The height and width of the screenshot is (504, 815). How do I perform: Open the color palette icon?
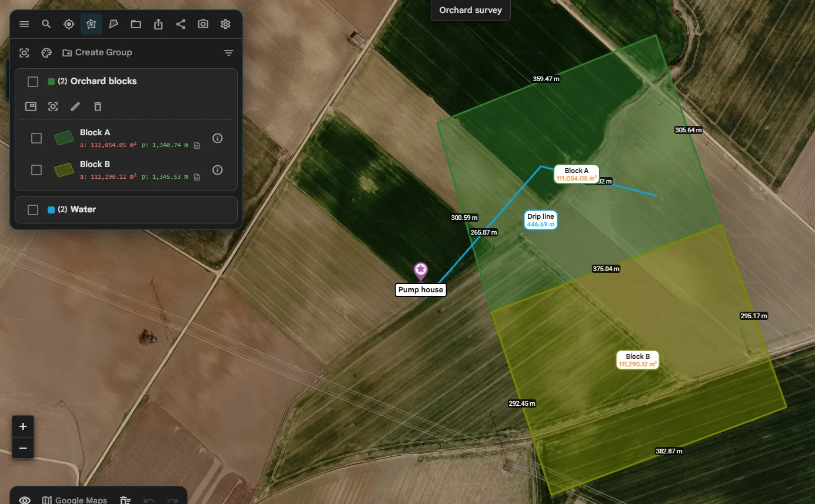(x=46, y=53)
